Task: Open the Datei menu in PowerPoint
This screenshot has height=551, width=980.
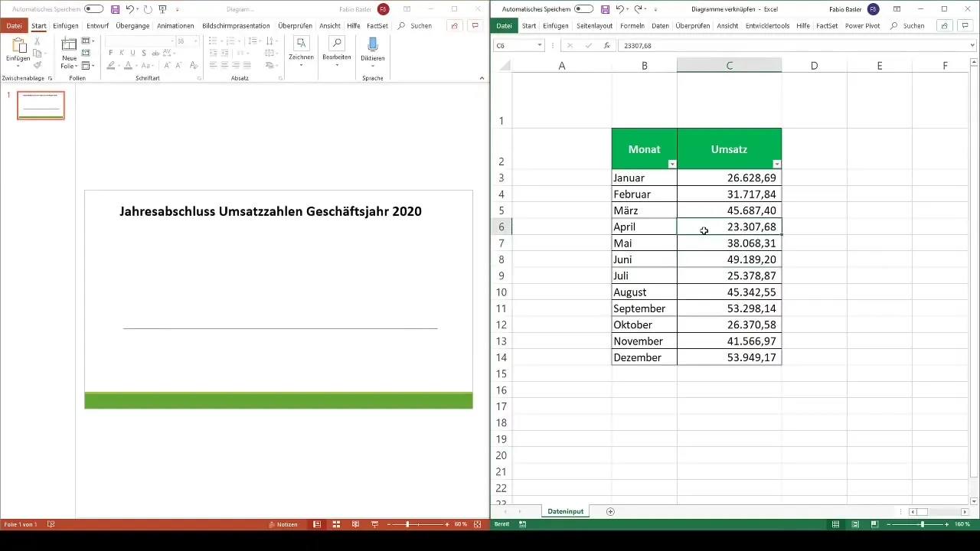Action: pos(14,25)
